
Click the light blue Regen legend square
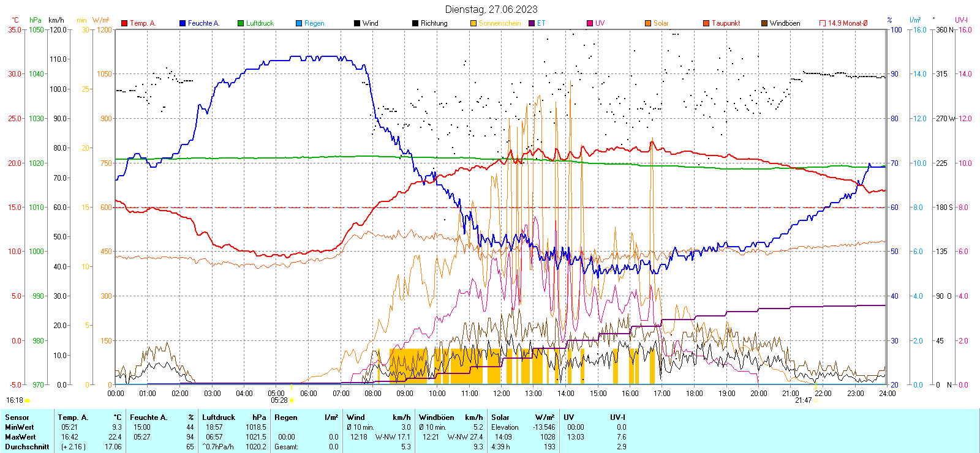pos(299,23)
